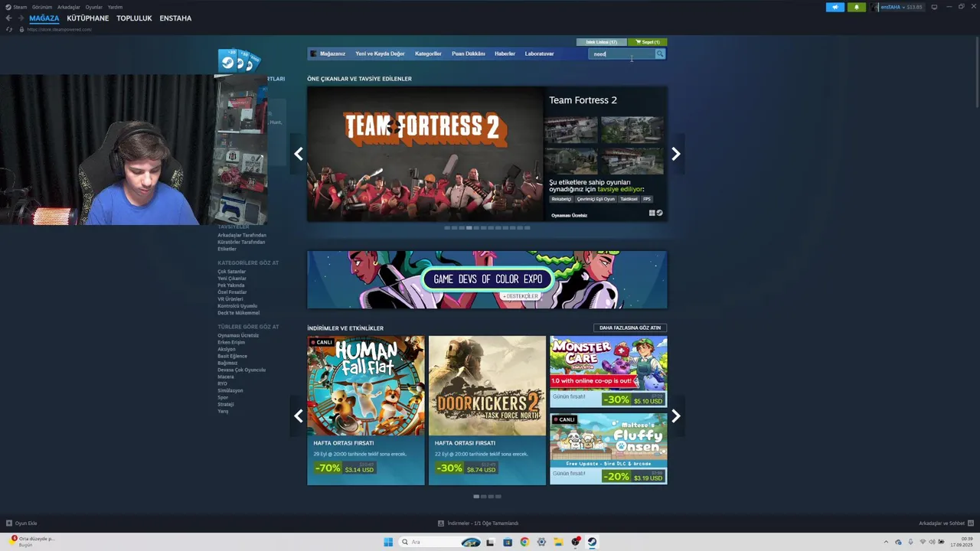This screenshot has width=980, height=551.
Task: Open the Laboratuvar link
Action: point(539,54)
